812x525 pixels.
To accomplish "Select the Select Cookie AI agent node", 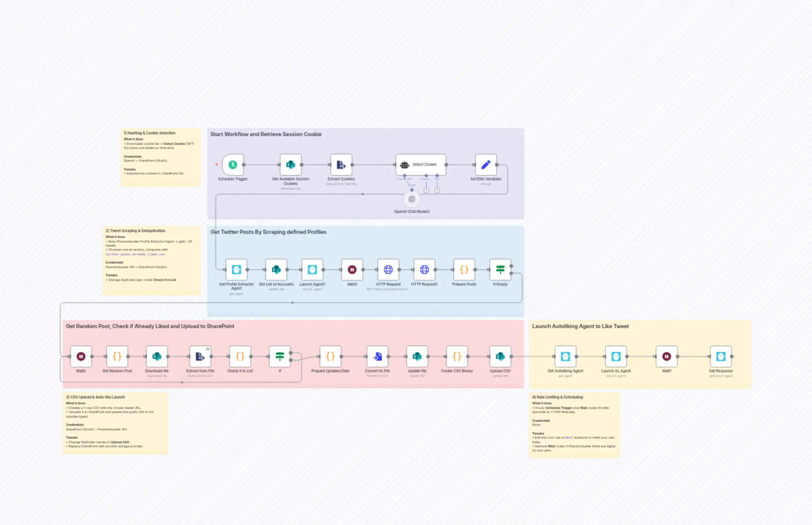I will click(x=421, y=164).
